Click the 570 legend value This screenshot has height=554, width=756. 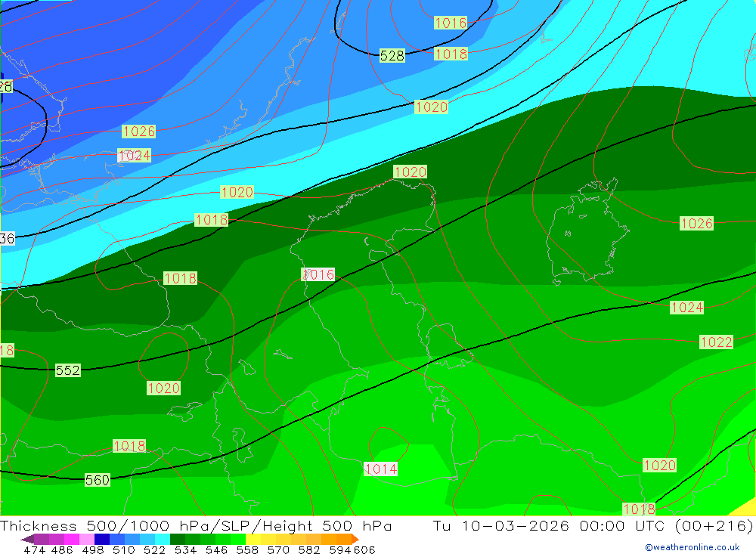coord(277,549)
